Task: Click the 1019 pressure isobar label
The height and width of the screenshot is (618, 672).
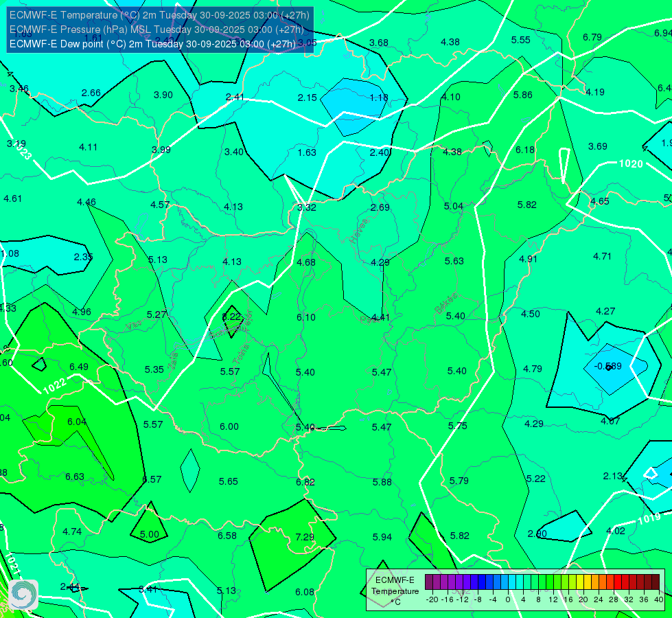Action: [x=650, y=518]
